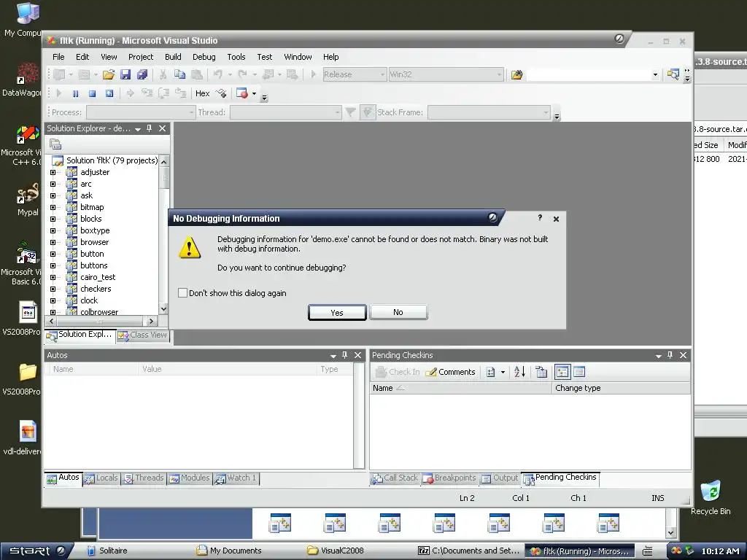Open My Documents taskbar item
Screen dimensions: 747x560
[230, 551]
